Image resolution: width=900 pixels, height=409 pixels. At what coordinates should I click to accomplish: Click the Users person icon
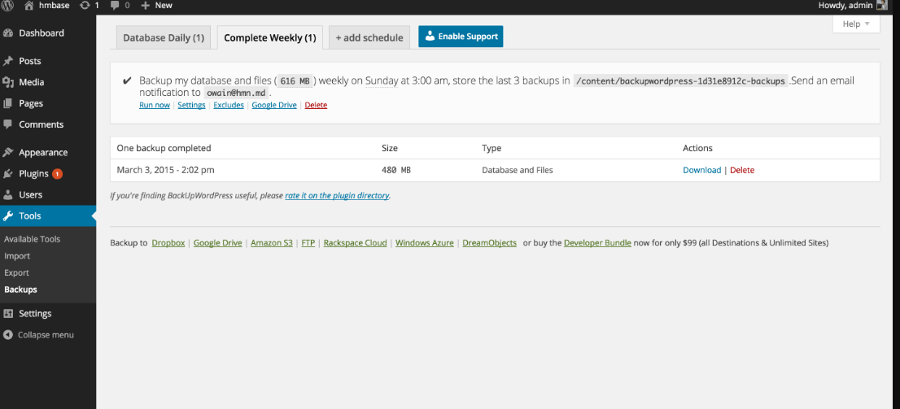click(7, 195)
